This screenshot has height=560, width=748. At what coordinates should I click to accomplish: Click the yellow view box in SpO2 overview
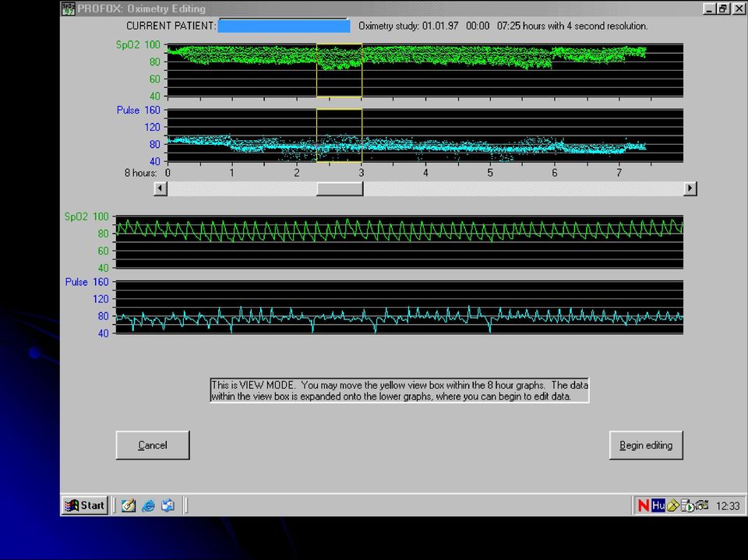pos(339,70)
